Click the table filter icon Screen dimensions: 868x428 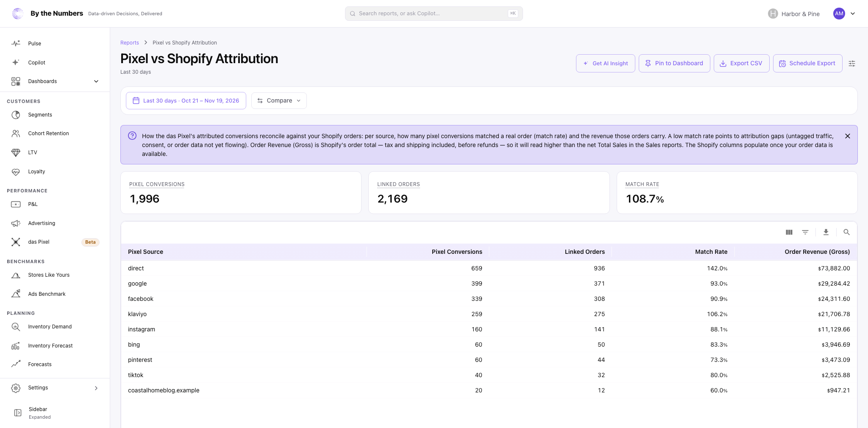[805, 232]
